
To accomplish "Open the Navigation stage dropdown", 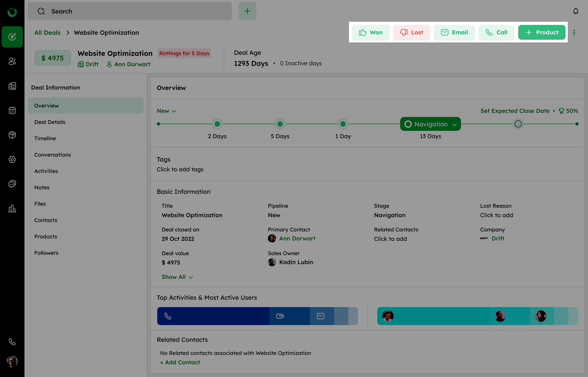I will [x=430, y=124].
